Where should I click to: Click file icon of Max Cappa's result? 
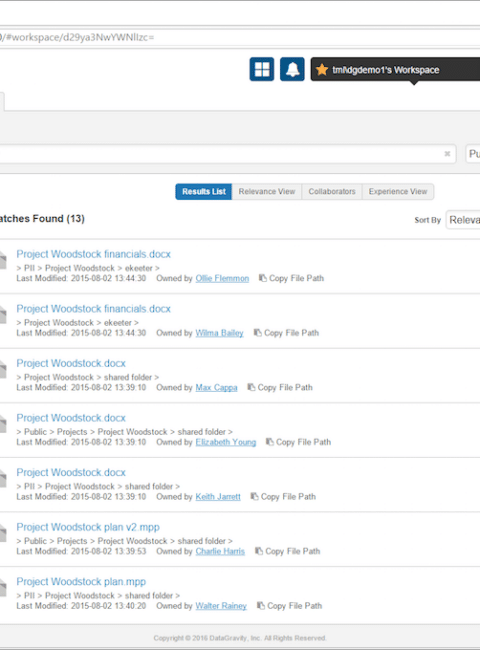(3, 369)
